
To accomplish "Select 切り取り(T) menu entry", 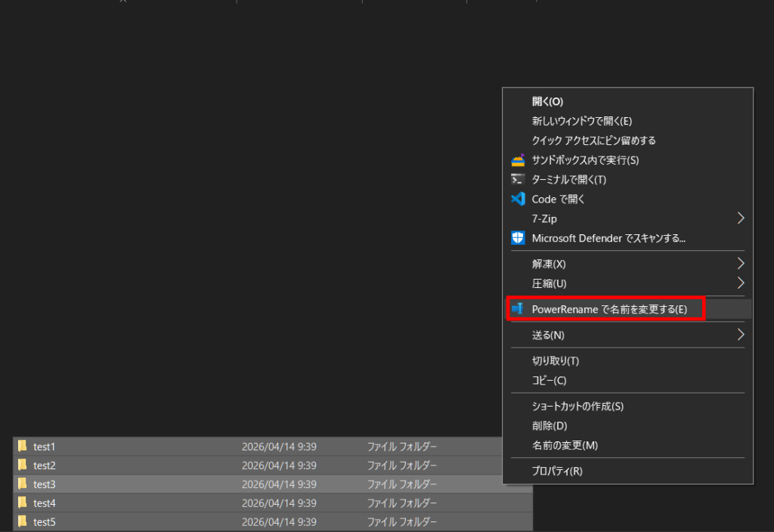I will [x=555, y=361].
